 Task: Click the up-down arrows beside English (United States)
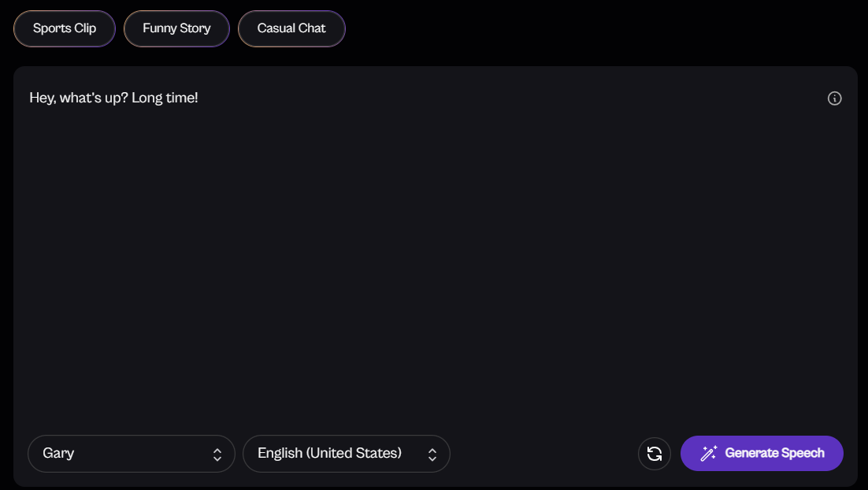tap(432, 455)
